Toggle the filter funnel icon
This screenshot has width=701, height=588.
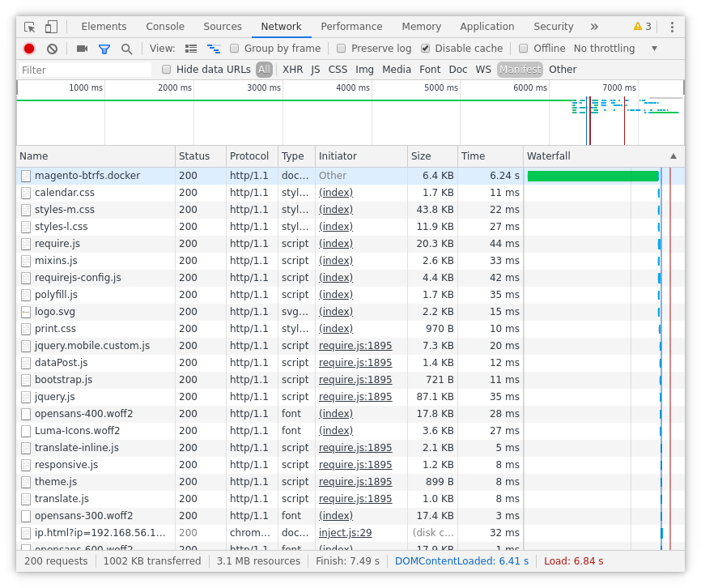click(104, 49)
